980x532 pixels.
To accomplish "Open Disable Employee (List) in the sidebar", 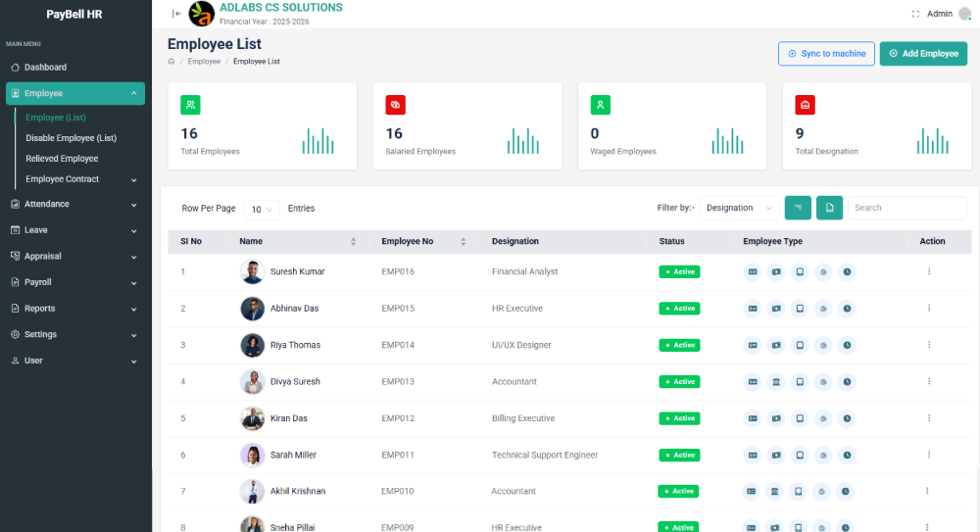I will tap(71, 138).
